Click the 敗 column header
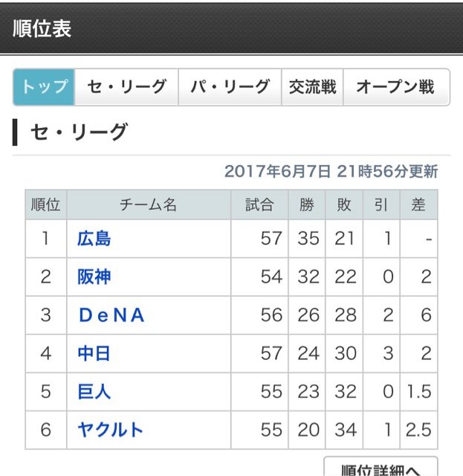 tap(344, 205)
